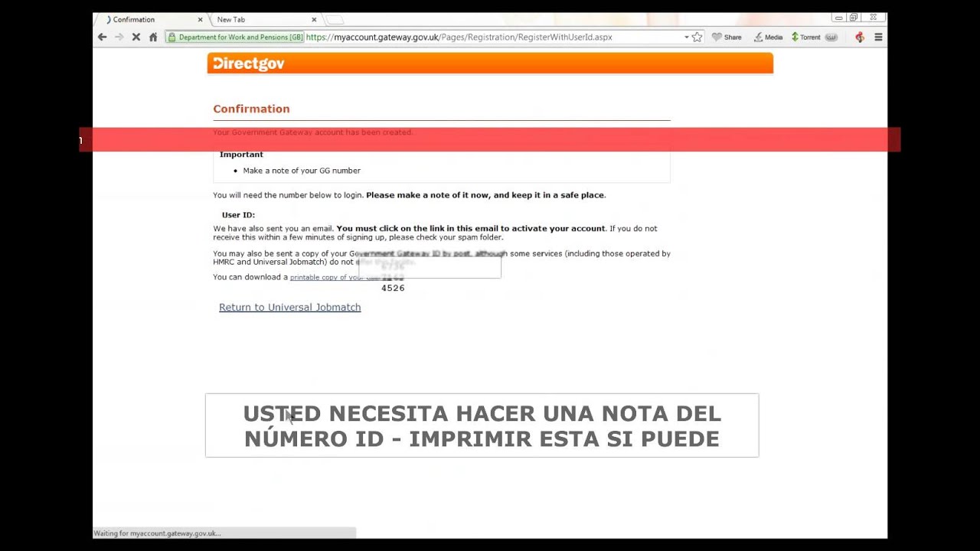Click the 'User ID:' label

tap(238, 215)
